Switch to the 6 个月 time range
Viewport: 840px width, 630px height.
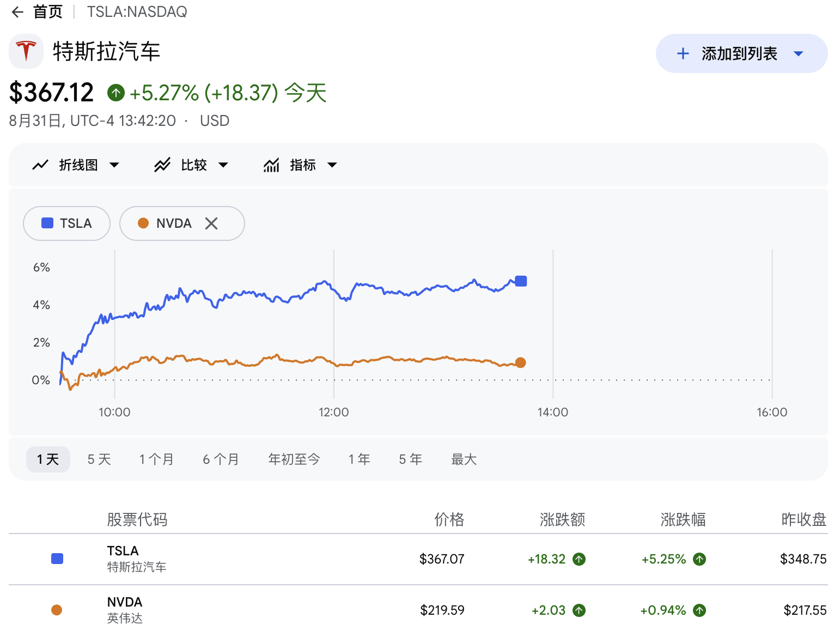(x=221, y=459)
